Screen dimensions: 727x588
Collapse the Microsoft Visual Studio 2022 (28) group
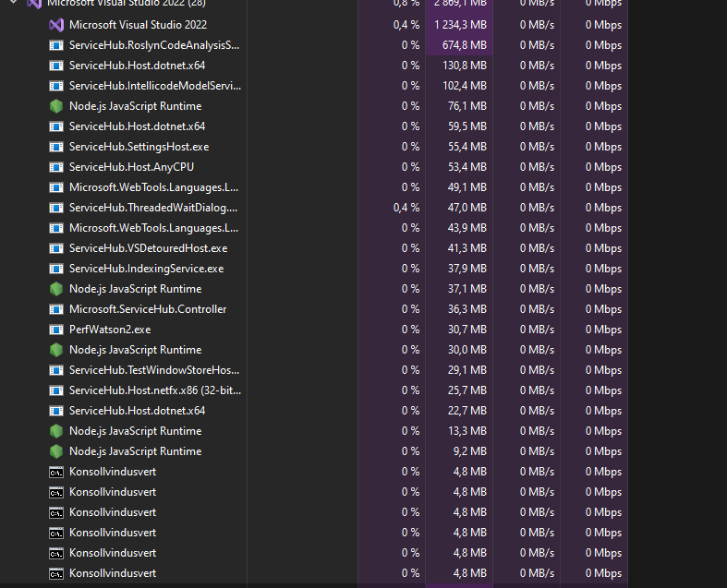(x=14, y=2)
